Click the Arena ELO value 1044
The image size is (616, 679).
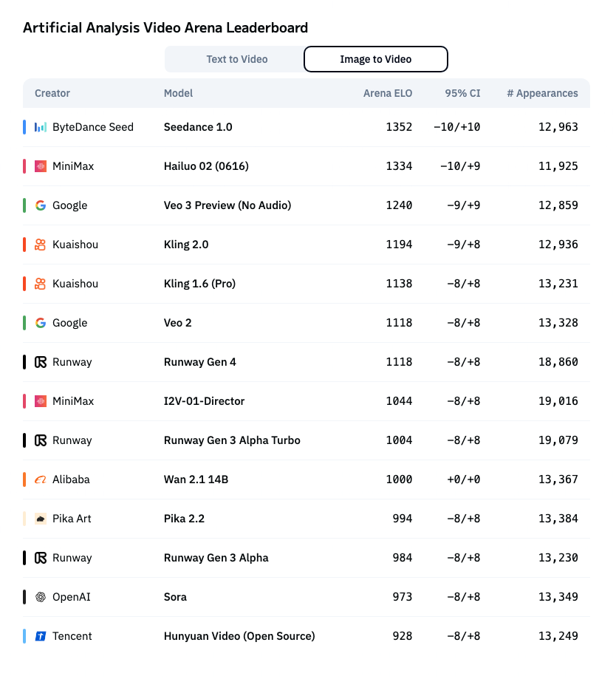point(399,401)
